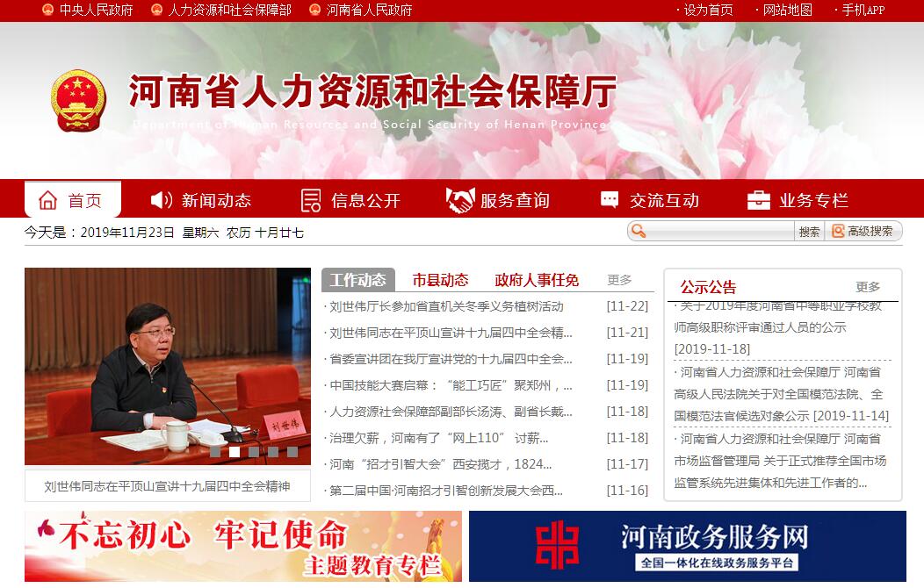This screenshot has height=588, width=924.
Task: Click the home icon in navigation bar
Action: click(x=47, y=200)
